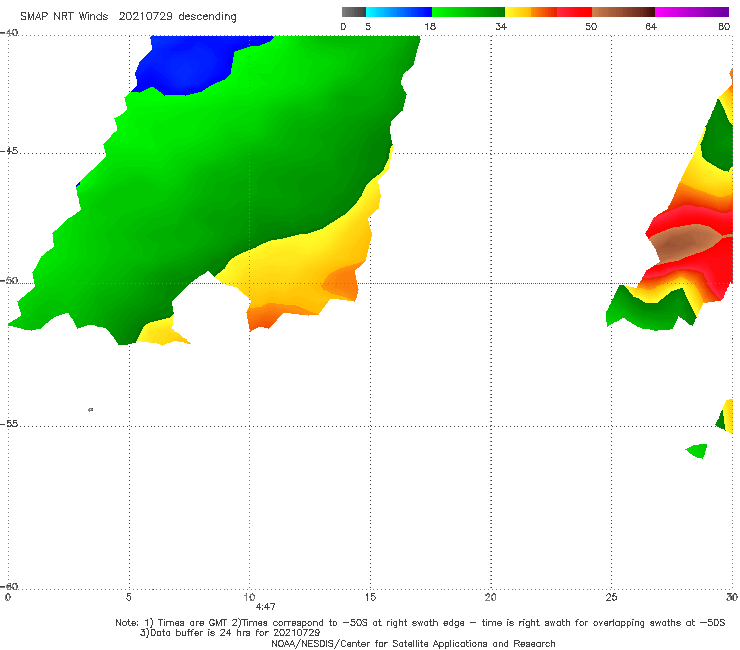Click the longitude label '25' on bottom axis

click(611, 597)
